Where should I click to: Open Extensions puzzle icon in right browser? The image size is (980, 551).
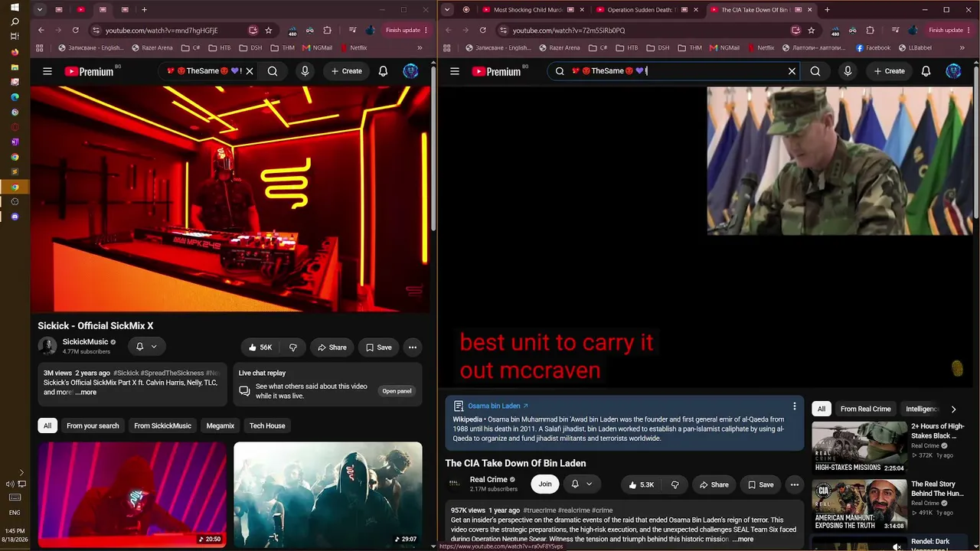[x=870, y=30]
